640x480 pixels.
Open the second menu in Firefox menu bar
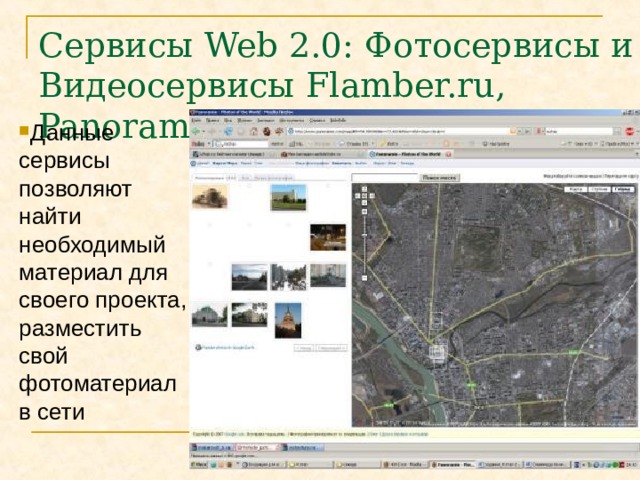point(212,120)
